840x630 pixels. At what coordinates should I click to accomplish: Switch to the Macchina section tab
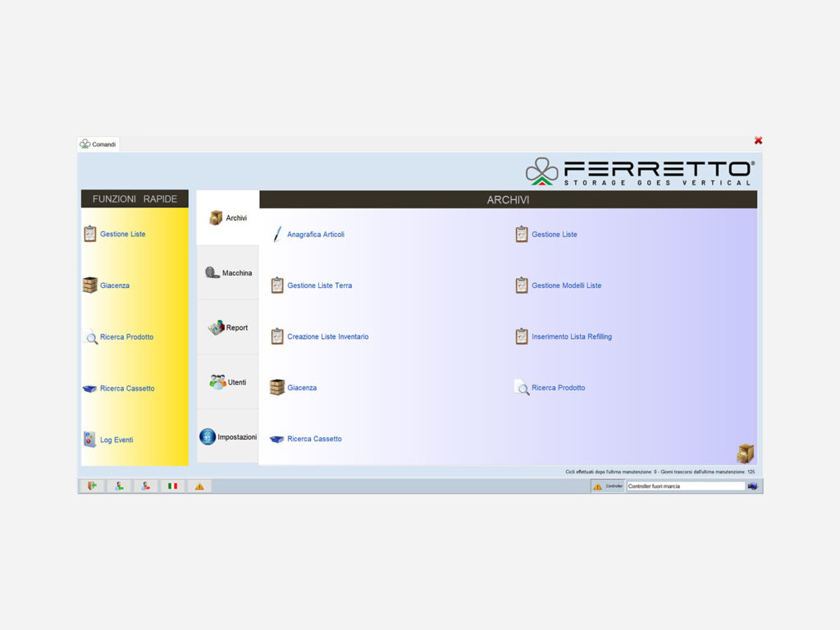(x=228, y=272)
